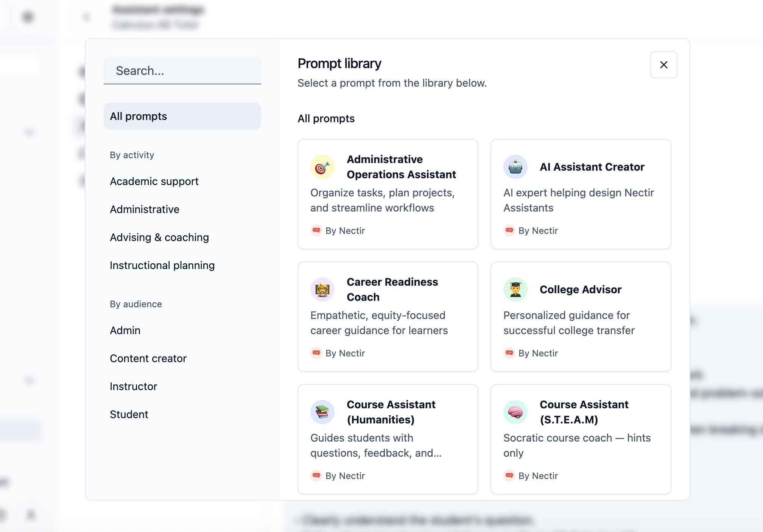
Task: Click the Career Readiness Coach teacher emoji icon
Action: 322,289
